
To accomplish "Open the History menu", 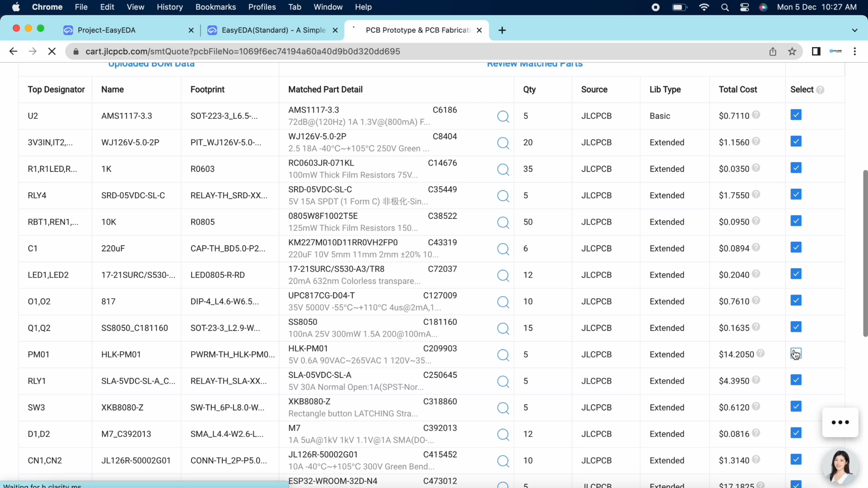I will tap(170, 7).
